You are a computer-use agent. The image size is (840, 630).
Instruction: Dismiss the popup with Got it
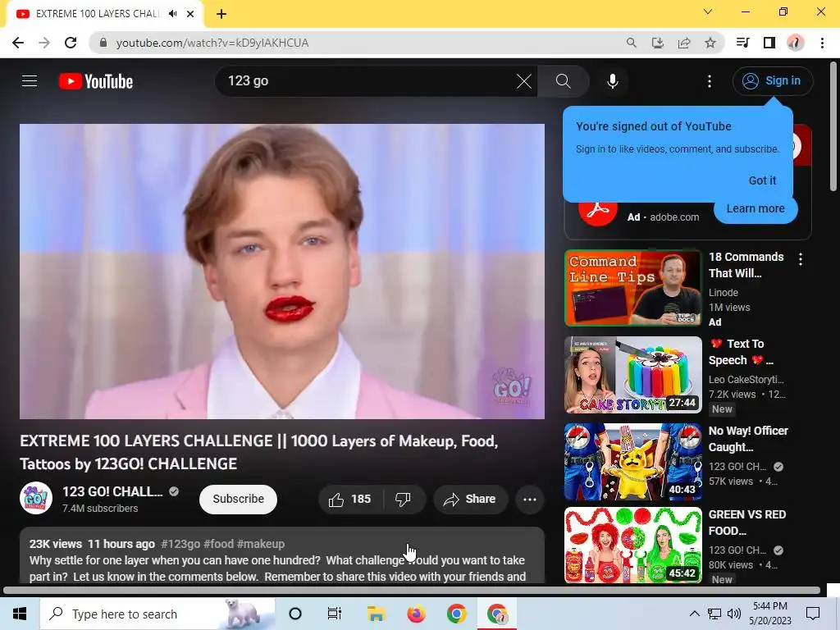762,180
